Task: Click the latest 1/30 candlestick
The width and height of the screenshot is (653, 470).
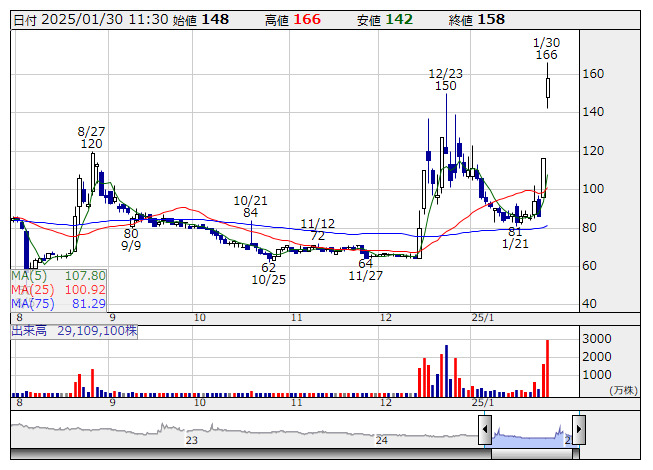Action: coord(548,87)
